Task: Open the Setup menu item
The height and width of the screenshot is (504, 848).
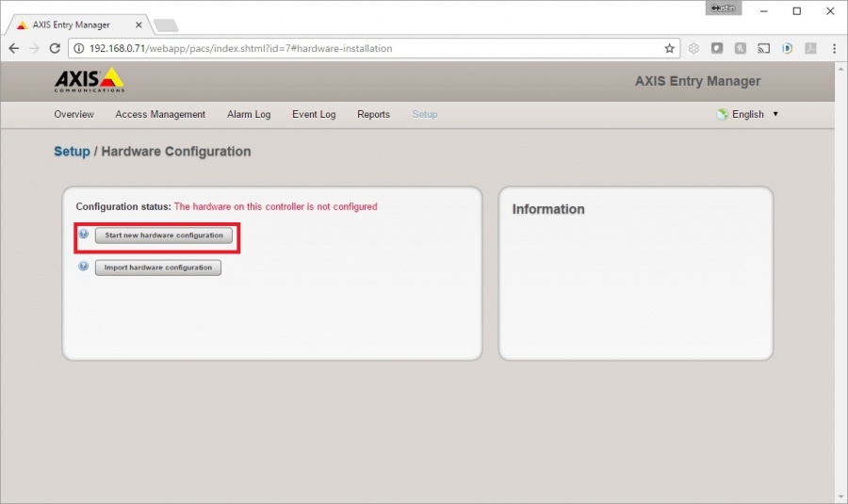Action: point(425,114)
